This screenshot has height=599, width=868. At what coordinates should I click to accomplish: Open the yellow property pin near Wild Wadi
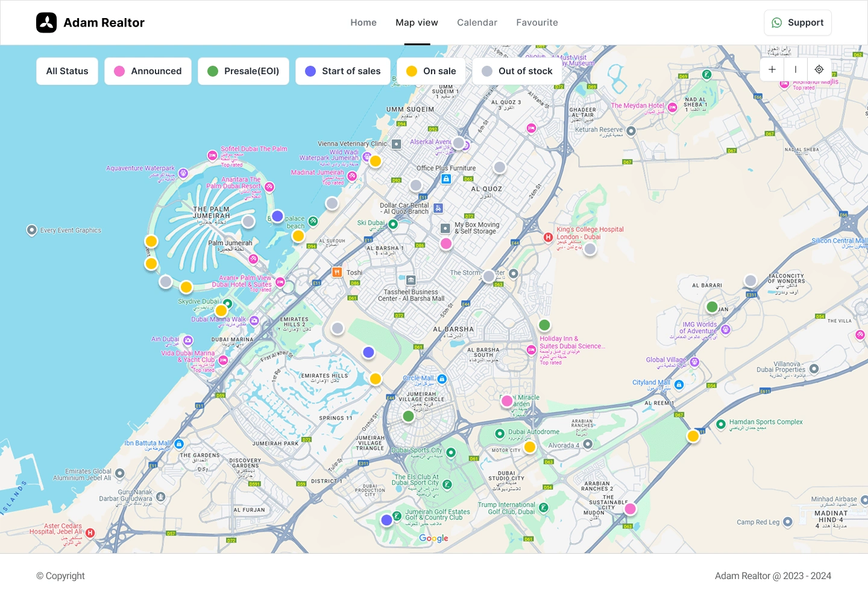tap(376, 161)
